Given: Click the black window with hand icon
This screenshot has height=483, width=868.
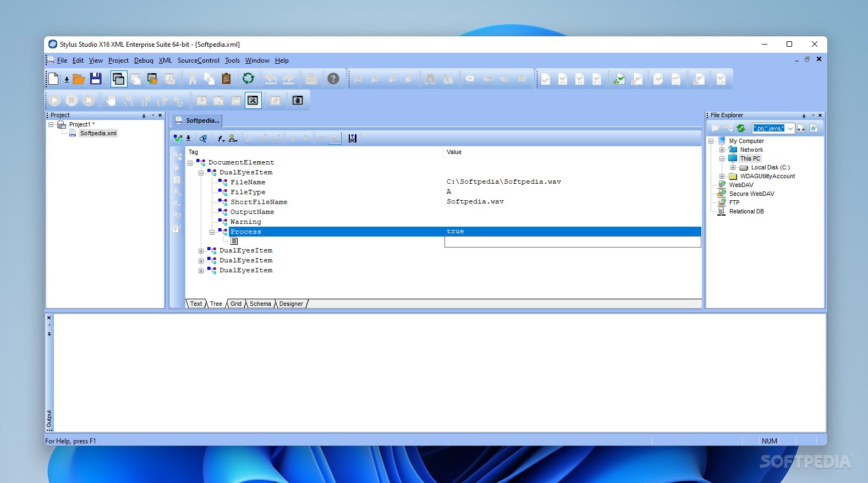Looking at the screenshot, I should coord(298,100).
